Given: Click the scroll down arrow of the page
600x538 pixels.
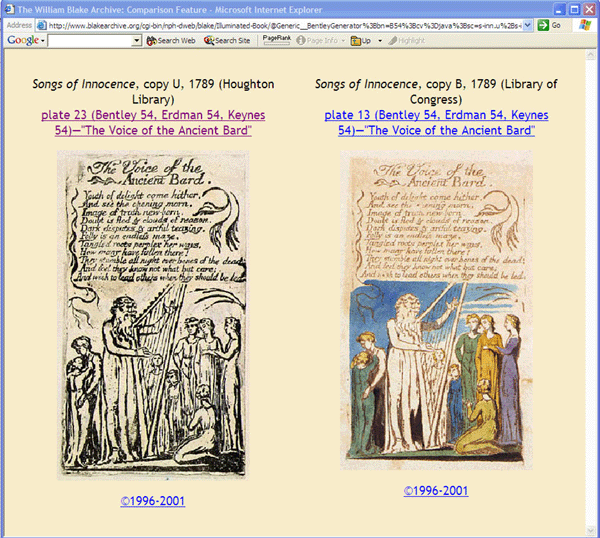Looking at the screenshot, I should (x=590, y=530).
